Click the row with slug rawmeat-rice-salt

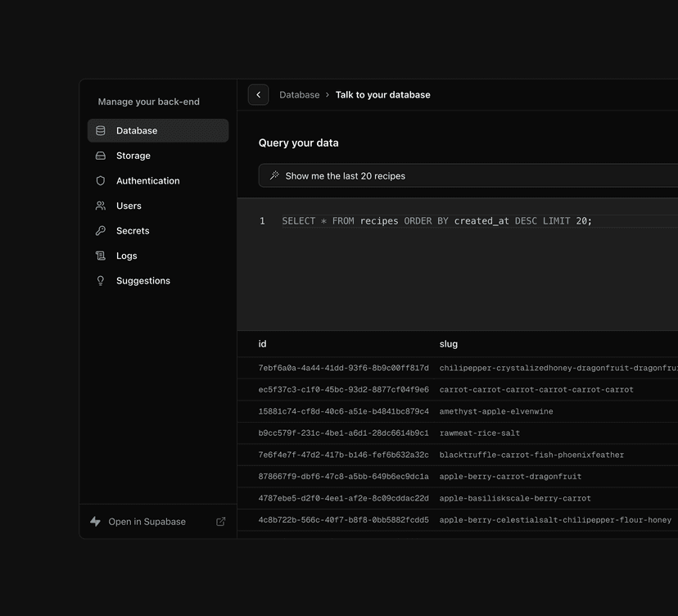coord(409,433)
